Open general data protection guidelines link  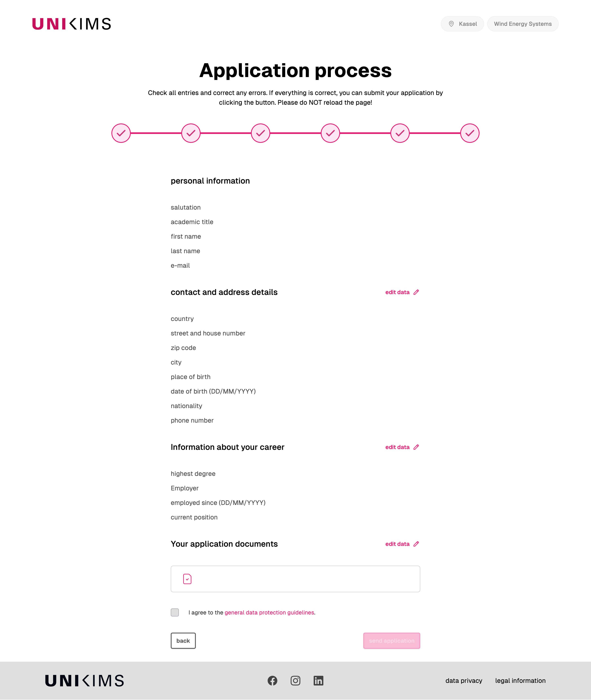point(269,612)
